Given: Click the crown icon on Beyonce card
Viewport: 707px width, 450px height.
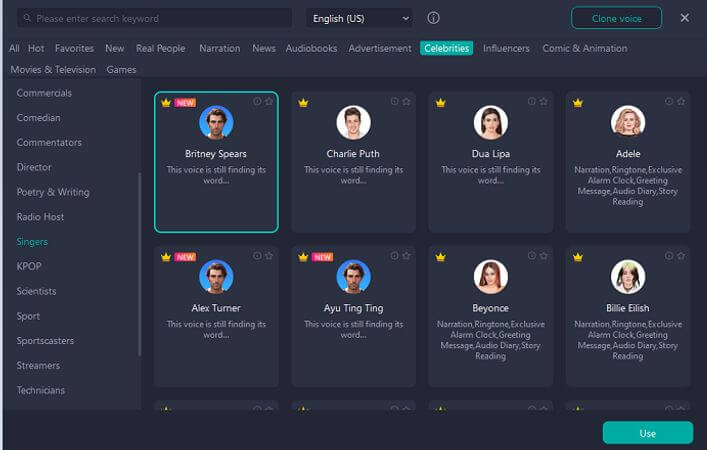Looking at the screenshot, I should pyautogui.click(x=441, y=257).
